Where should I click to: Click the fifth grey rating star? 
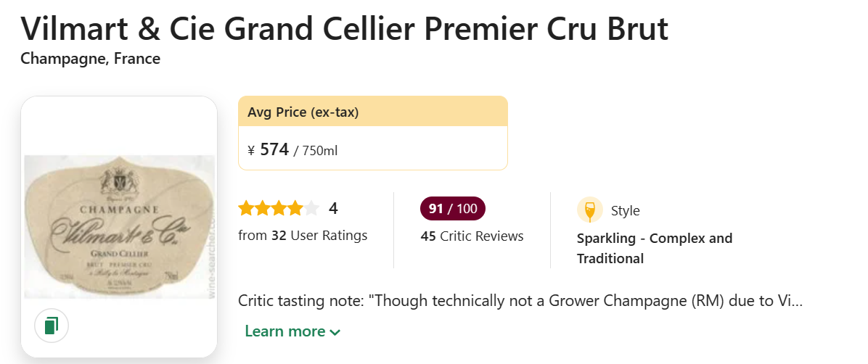[x=311, y=209]
